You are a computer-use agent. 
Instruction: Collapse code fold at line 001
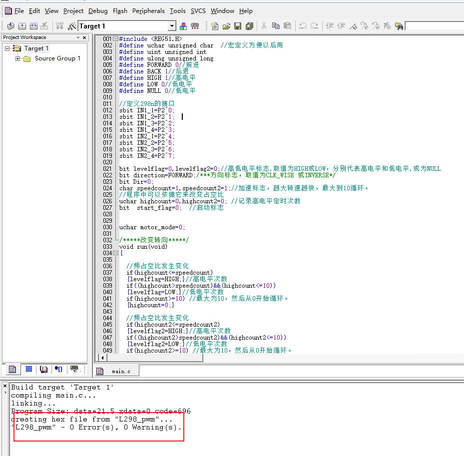(115, 39)
